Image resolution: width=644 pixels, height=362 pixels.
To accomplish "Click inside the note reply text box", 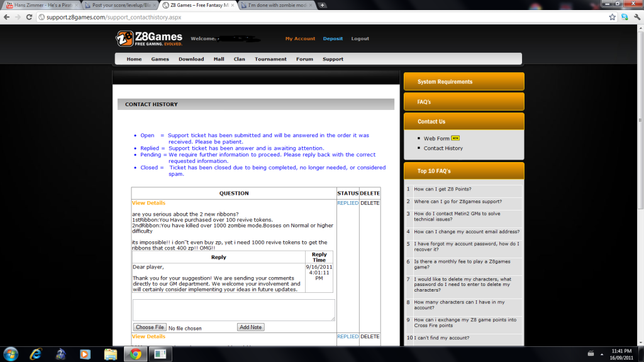I will click(x=233, y=310).
